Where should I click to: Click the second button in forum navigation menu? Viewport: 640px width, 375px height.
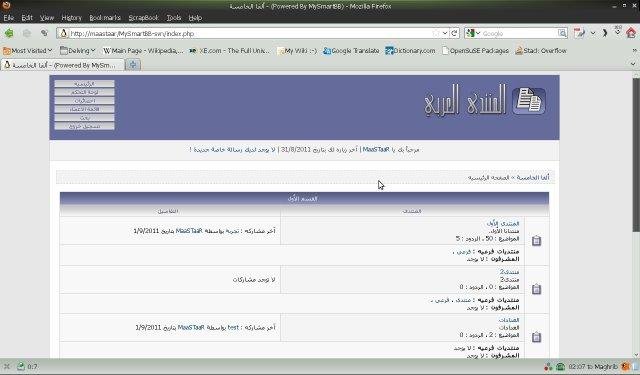click(x=84, y=92)
